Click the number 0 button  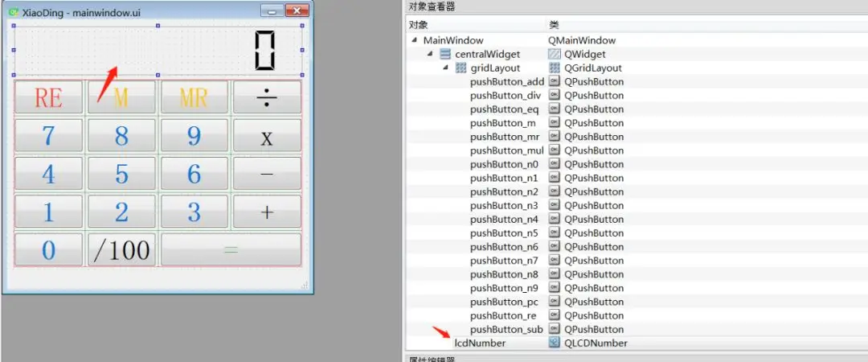49,249
